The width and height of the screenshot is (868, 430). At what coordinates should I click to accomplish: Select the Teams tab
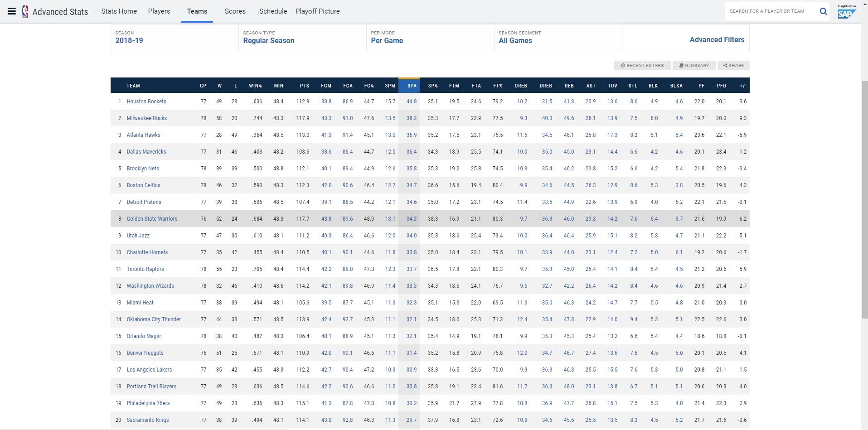pos(197,11)
